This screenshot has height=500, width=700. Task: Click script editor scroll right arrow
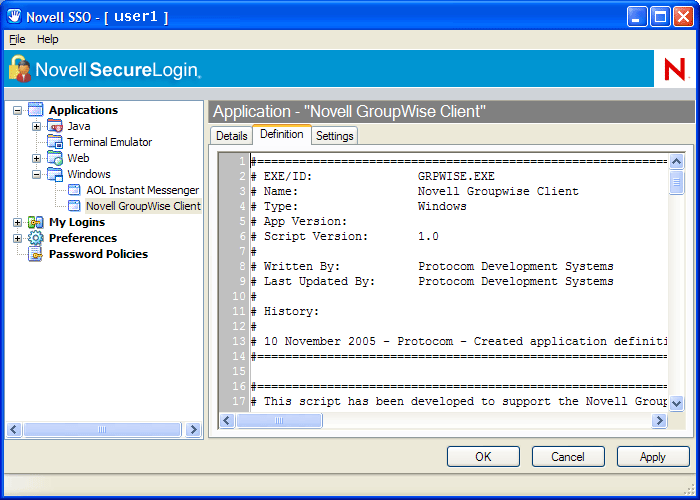click(x=659, y=421)
